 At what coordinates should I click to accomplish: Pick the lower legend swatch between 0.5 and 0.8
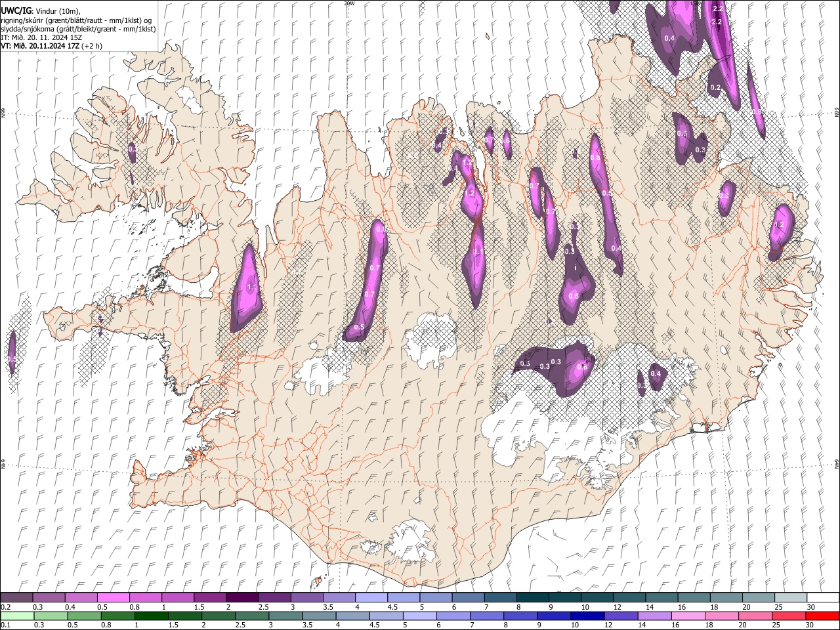[83, 616]
